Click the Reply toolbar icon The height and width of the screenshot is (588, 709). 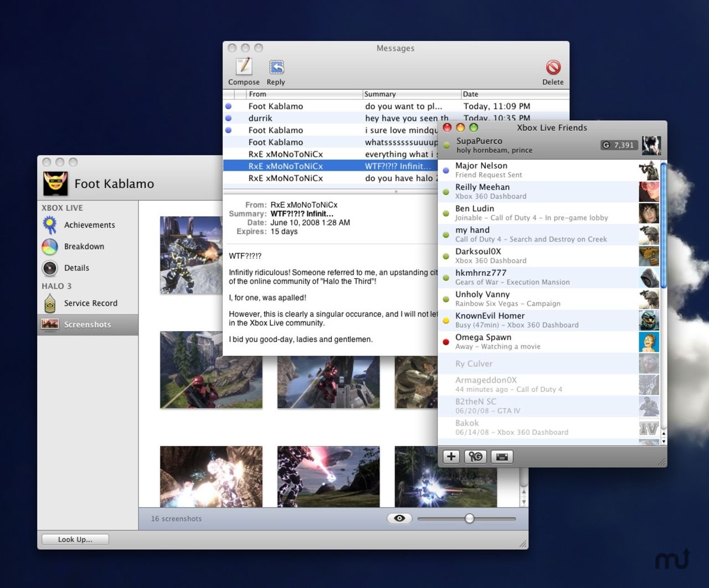276,68
